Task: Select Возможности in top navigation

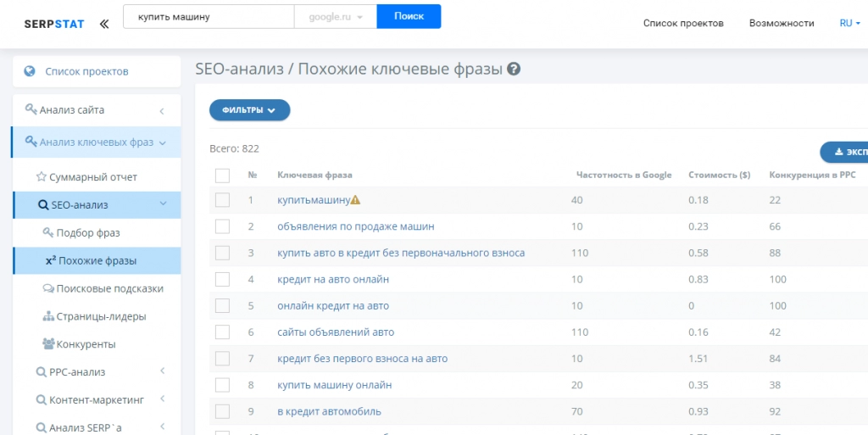Action: (x=782, y=23)
